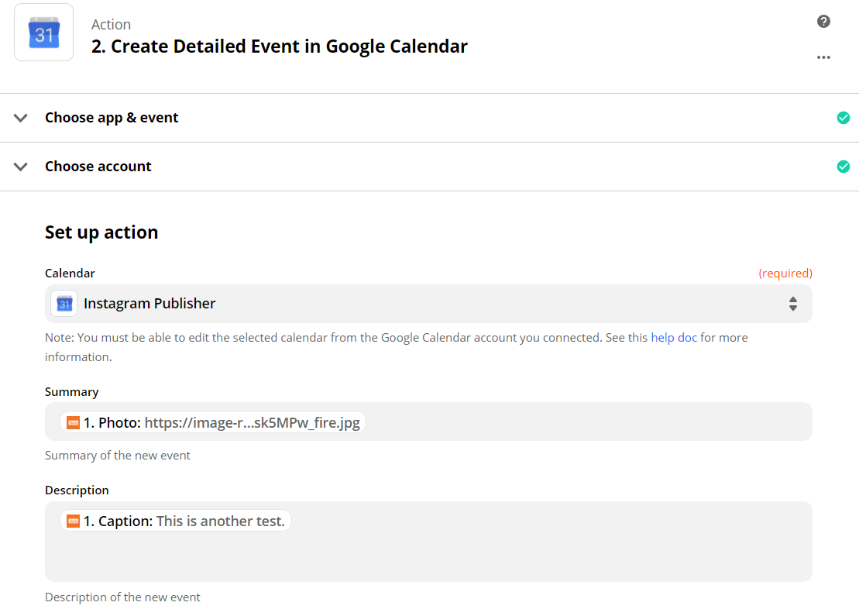
Task: Click the large Google Calendar app icon
Action: pyautogui.click(x=43, y=33)
